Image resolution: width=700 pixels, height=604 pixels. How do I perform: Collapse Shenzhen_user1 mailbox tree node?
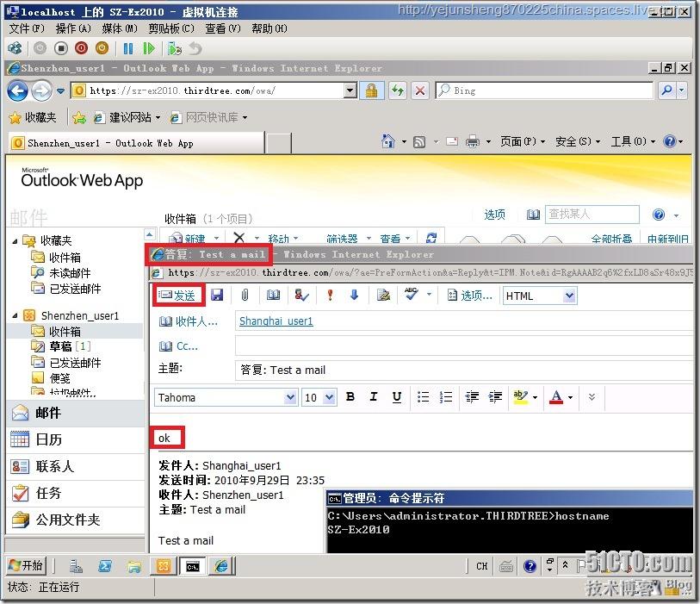[x=15, y=315]
